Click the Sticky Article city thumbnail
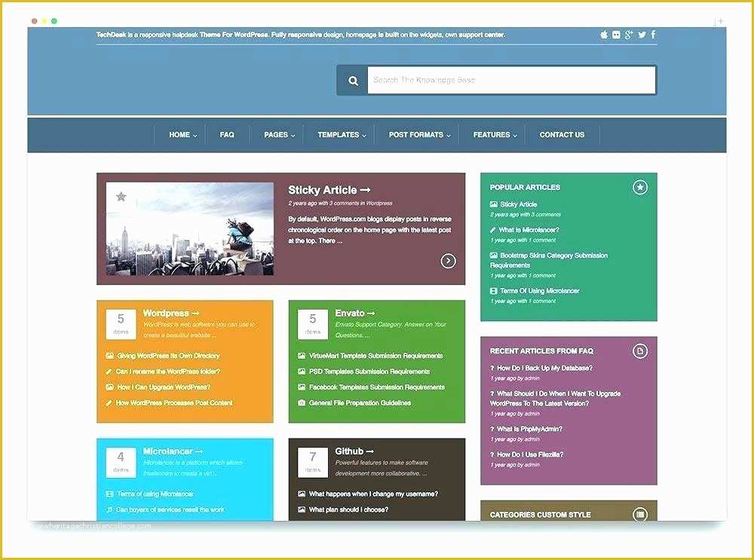754x560 pixels. 190,229
